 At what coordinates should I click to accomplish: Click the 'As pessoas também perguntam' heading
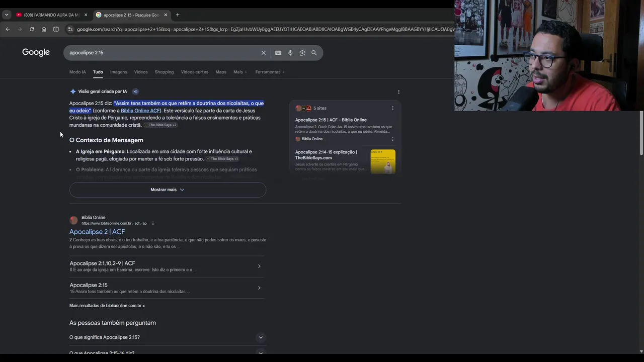tap(113, 323)
